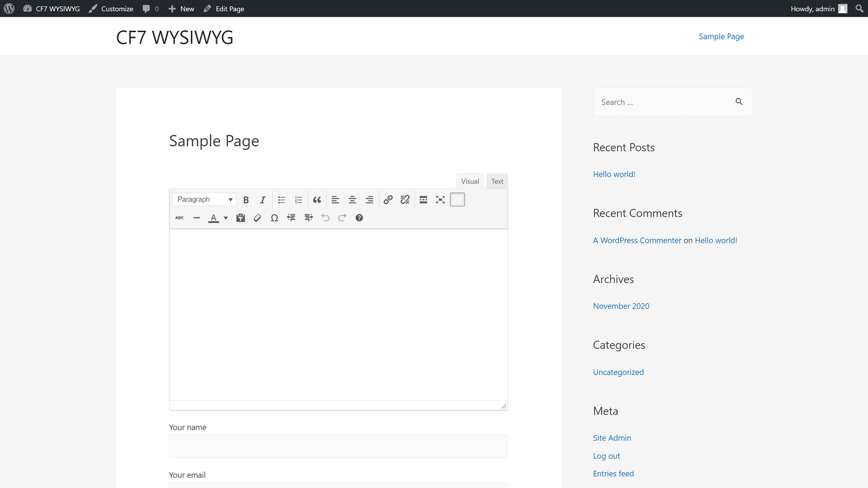Open the New content menu
868x488 pixels.
coord(181,9)
